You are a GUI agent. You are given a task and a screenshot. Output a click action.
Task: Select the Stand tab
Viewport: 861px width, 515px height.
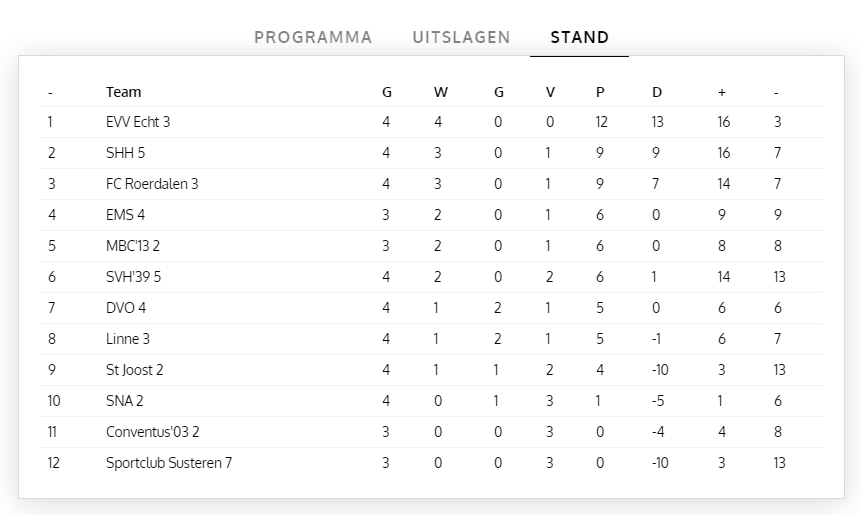[580, 38]
